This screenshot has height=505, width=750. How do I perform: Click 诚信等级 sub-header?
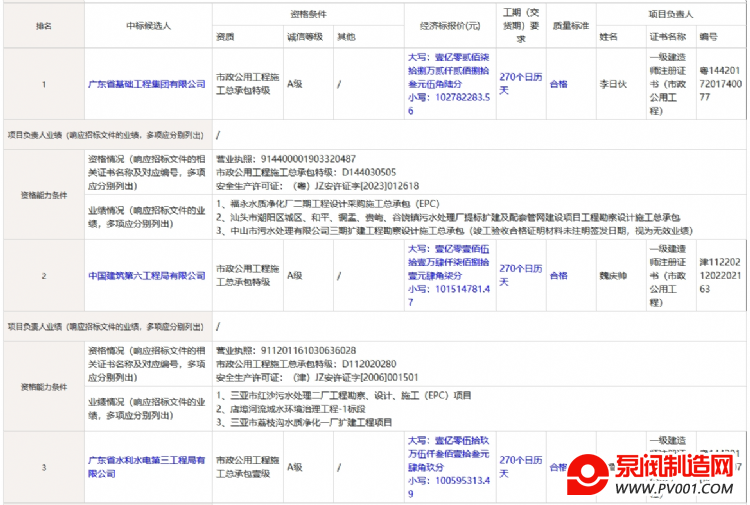305,37
